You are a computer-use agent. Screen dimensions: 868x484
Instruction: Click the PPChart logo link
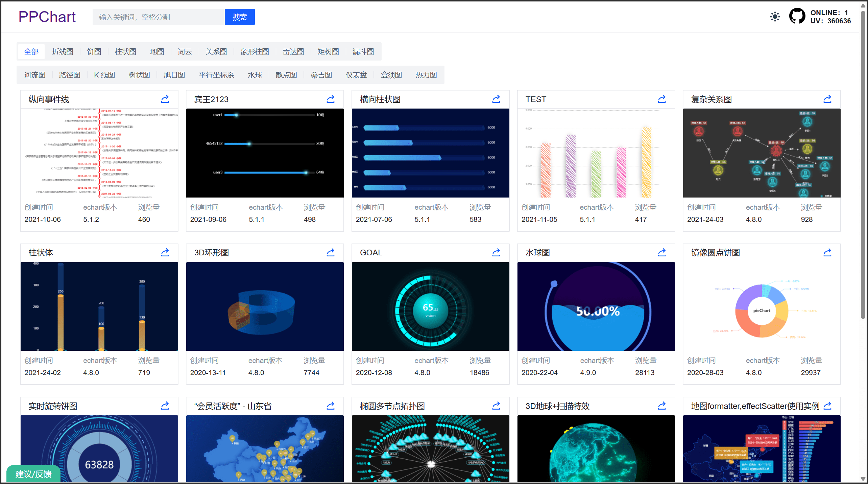47,17
